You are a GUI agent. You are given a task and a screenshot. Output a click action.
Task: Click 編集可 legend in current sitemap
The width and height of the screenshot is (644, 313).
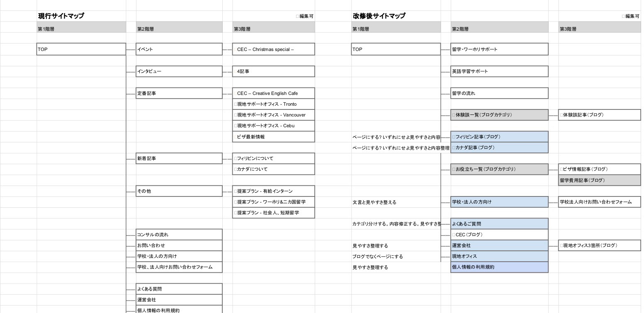(305, 16)
